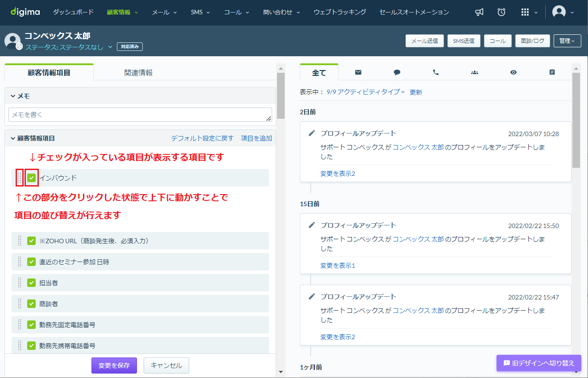588x378 pixels.
Task: Filter activities by the SMS speech bubble tab
Action: click(x=397, y=72)
